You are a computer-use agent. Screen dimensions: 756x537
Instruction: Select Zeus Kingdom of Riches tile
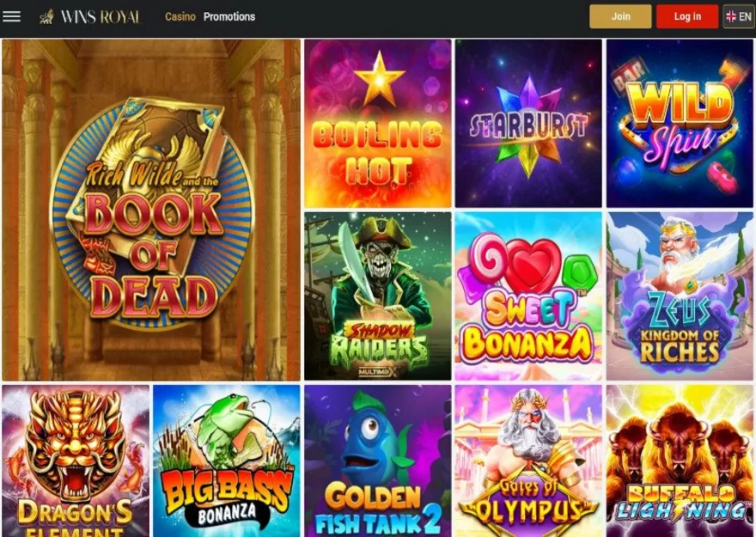(680, 296)
